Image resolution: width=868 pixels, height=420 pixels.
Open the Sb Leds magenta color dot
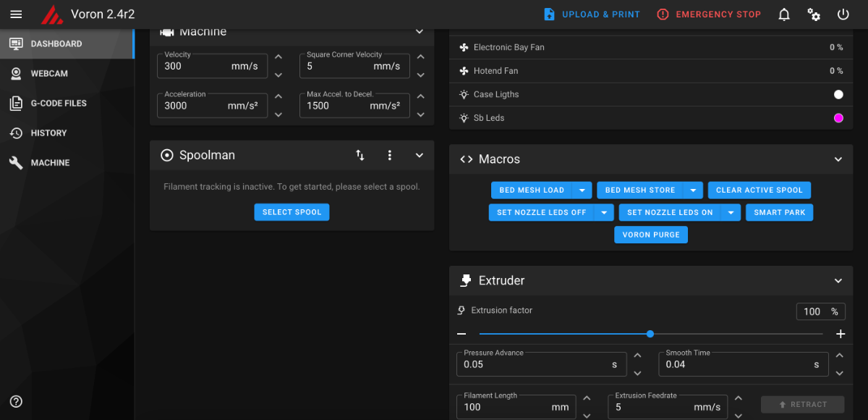point(838,118)
